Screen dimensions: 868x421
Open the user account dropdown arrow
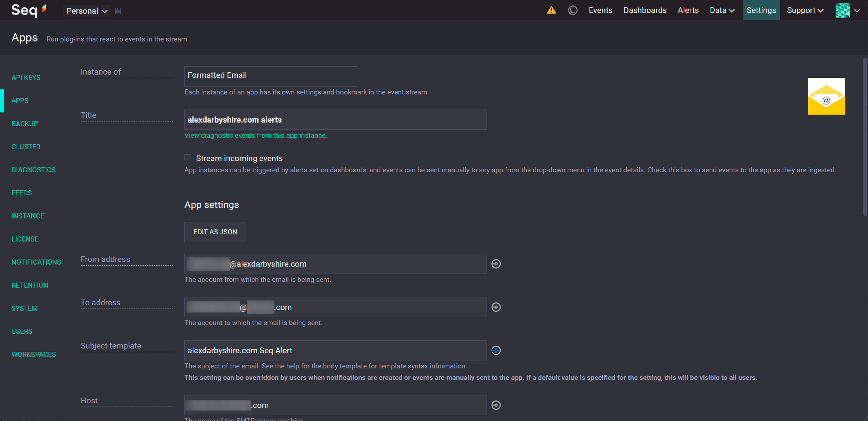click(857, 10)
